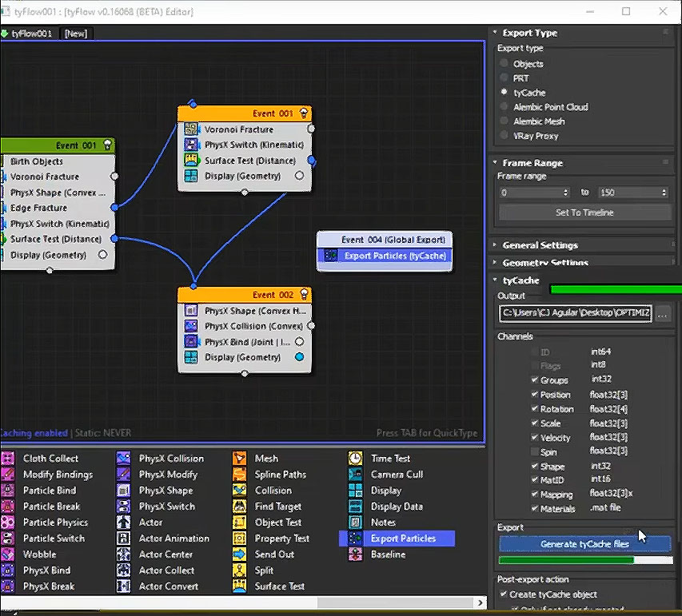The image size is (682, 616).
Task: Select the Wobble operator icon
Action: (x=7, y=554)
